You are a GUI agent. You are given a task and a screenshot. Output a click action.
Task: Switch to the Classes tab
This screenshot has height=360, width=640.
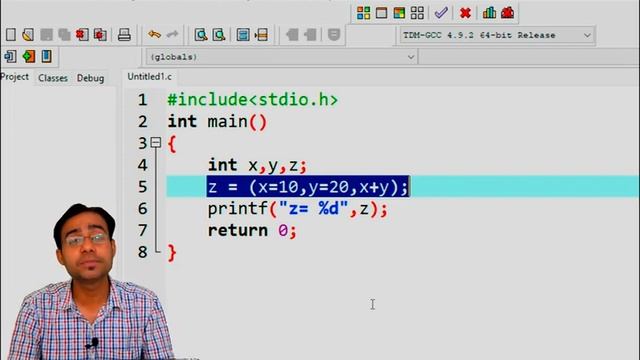pos(53,78)
